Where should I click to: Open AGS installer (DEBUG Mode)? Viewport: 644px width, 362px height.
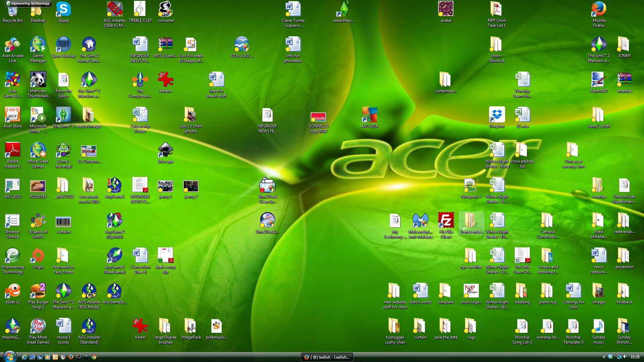(114, 14)
